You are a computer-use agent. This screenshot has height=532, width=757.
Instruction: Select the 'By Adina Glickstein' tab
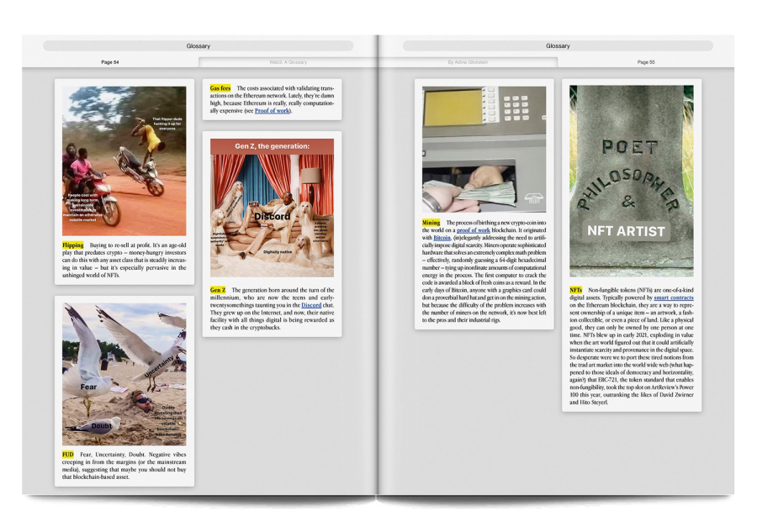pos(468,62)
